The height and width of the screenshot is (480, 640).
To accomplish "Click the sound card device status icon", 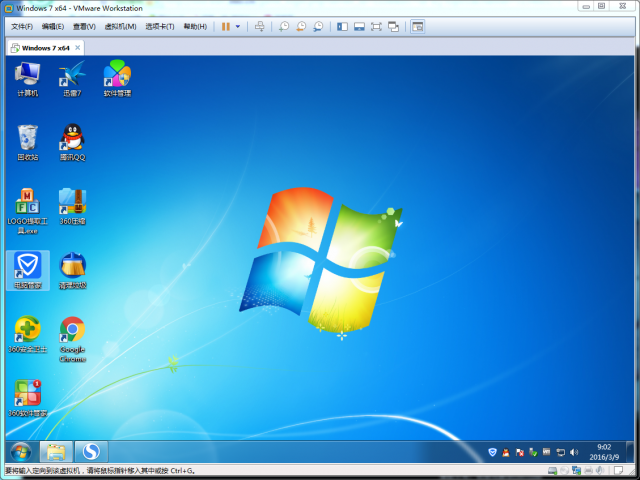I will tap(600, 471).
